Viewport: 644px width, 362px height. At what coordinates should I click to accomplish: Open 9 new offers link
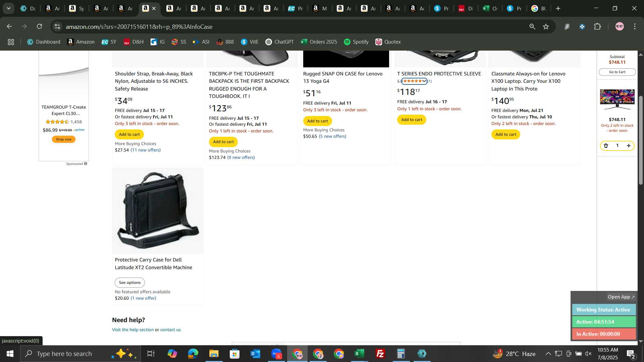[241, 158]
